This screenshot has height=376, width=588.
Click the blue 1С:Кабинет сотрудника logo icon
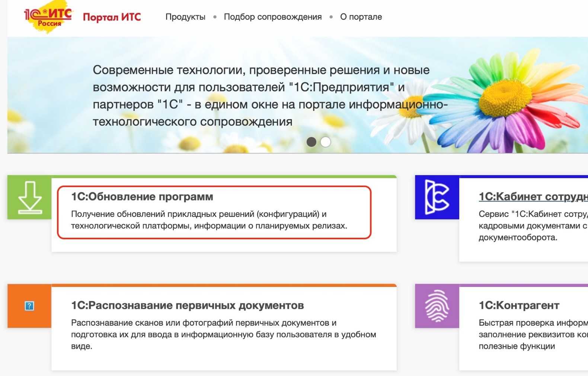437,197
